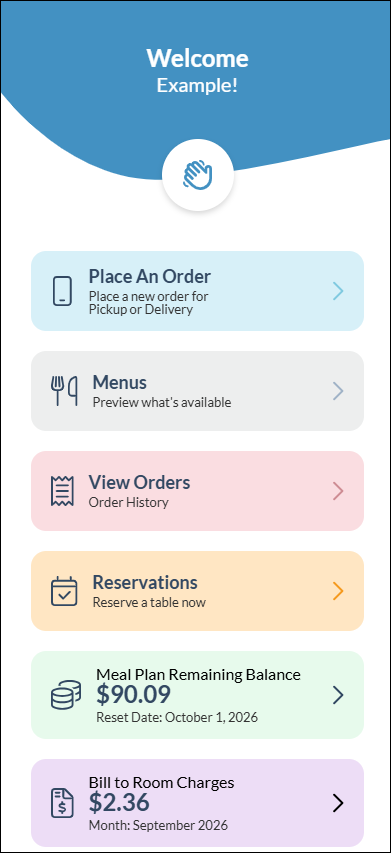Click the Welcome Example! header text
This screenshot has height=853, width=391.
pyautogui.click(x=197, y=71)
